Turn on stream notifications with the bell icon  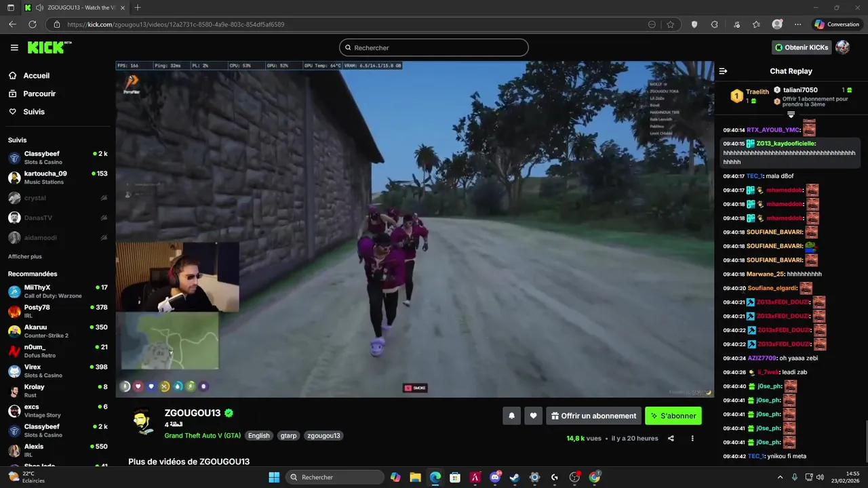[x=512, y=416]
